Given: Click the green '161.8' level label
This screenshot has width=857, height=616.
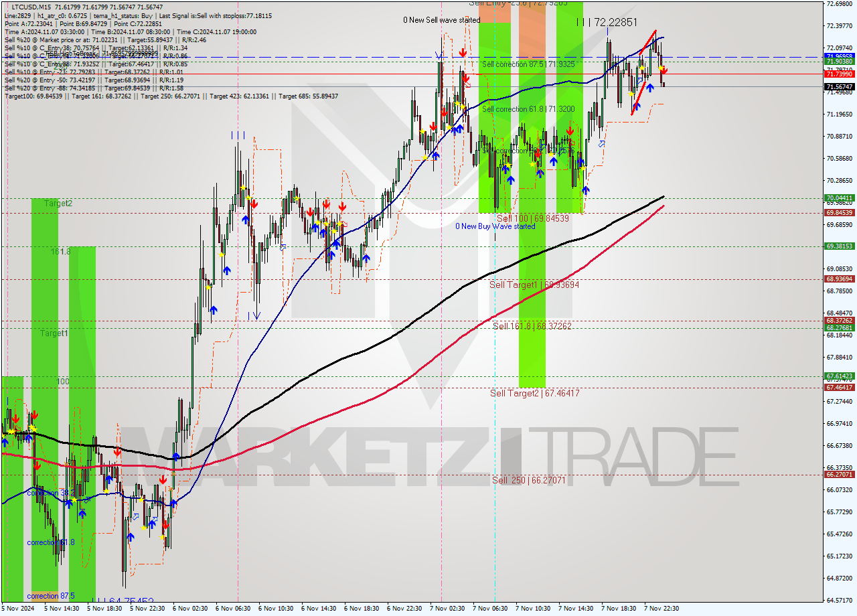Looking at the screenshot, I should (x=60, y=252).
